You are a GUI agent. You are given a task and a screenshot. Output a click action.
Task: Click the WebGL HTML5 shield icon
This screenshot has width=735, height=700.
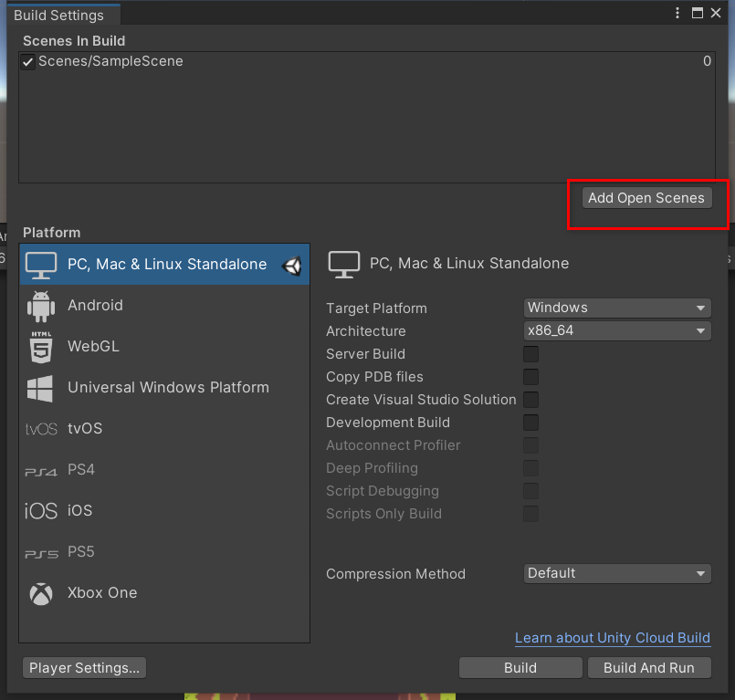click(41, 347)
